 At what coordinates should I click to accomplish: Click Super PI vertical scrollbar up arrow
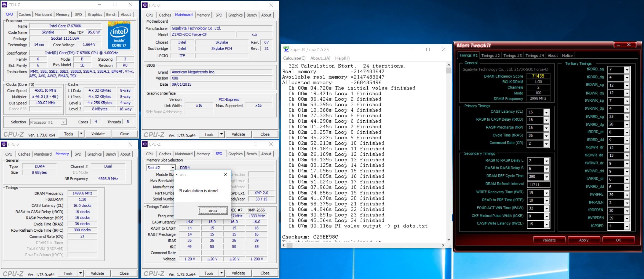coord(449,65)
